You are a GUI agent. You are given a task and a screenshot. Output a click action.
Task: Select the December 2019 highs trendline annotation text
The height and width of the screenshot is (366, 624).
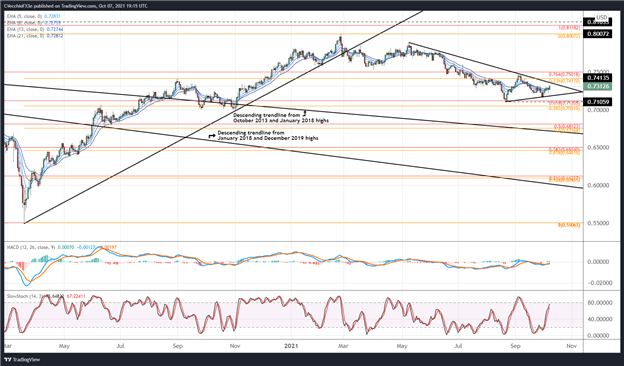click(x=267, y=135)
